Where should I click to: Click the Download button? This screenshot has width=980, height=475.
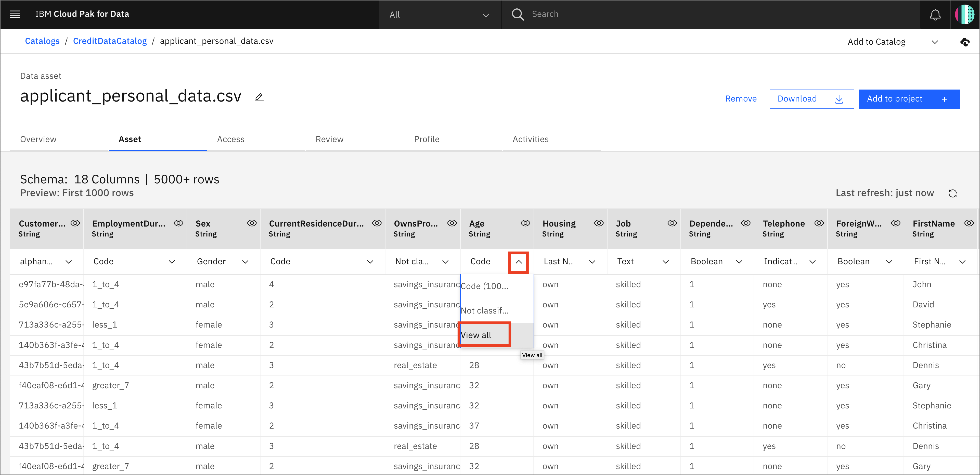[811, 99]
